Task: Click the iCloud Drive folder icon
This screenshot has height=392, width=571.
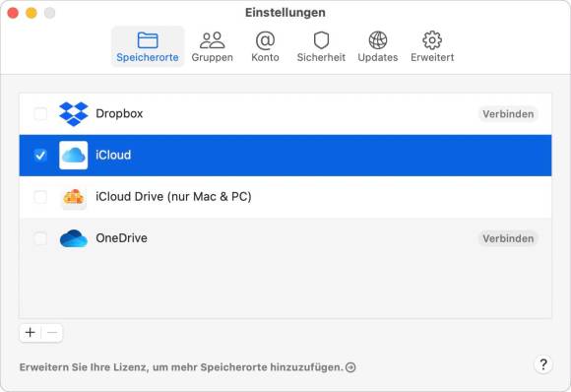Action: 74,199
